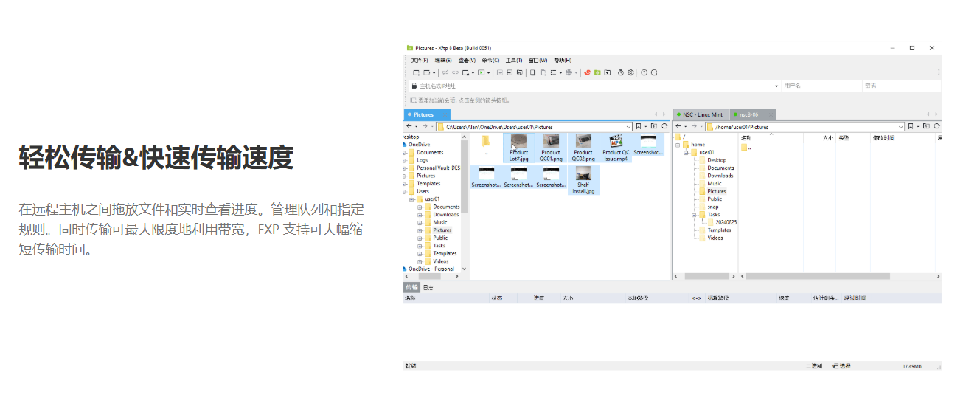This screenshot has width=980, height=420.
Task: Select remote 20240825 folder
Action: tap(721, 222)
